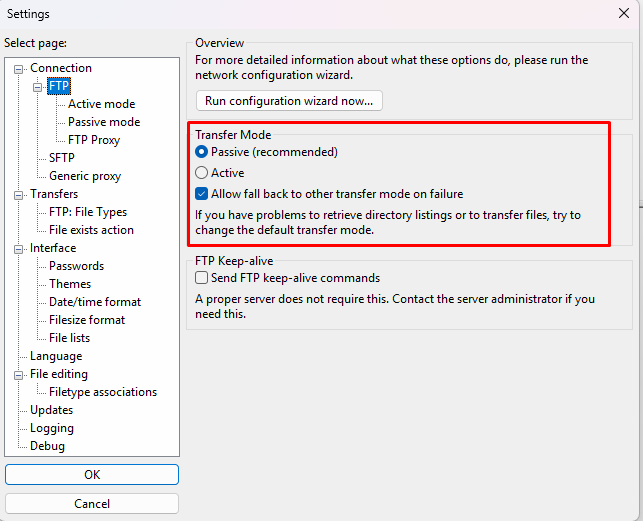The height and width of the screenshot is (521, 643).
Task: Collapse the Connection tree node
Action: point(18,69)
